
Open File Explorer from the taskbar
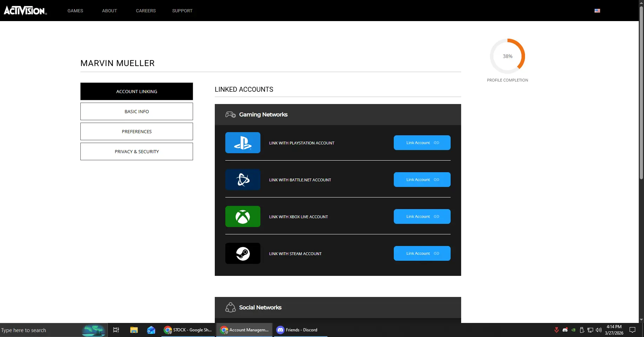point(134,330)
